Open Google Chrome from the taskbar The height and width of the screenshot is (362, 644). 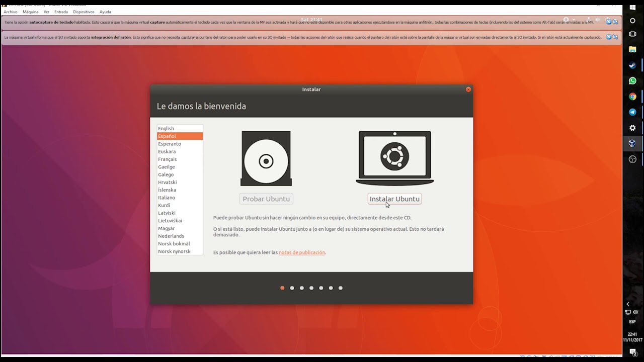coord(632,97)
